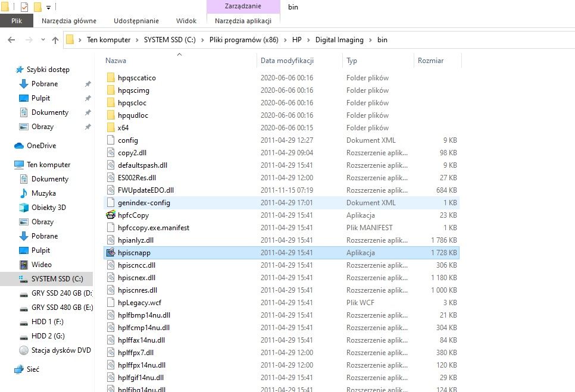Image resolution: width=575 pixels, height=392 pixels.
Task: Click the hpqscloc folder icon
Action: pyautogui.click(x=111, y=102)
